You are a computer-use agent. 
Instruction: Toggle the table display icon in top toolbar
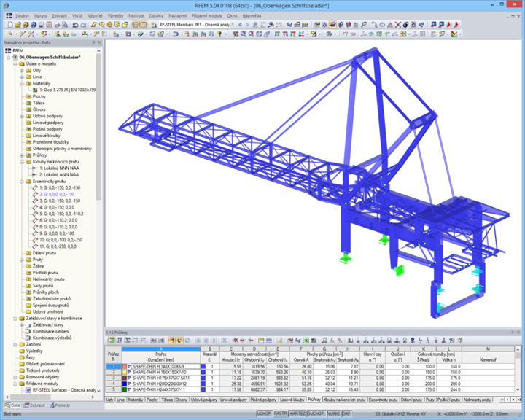(x=144, y=25)
